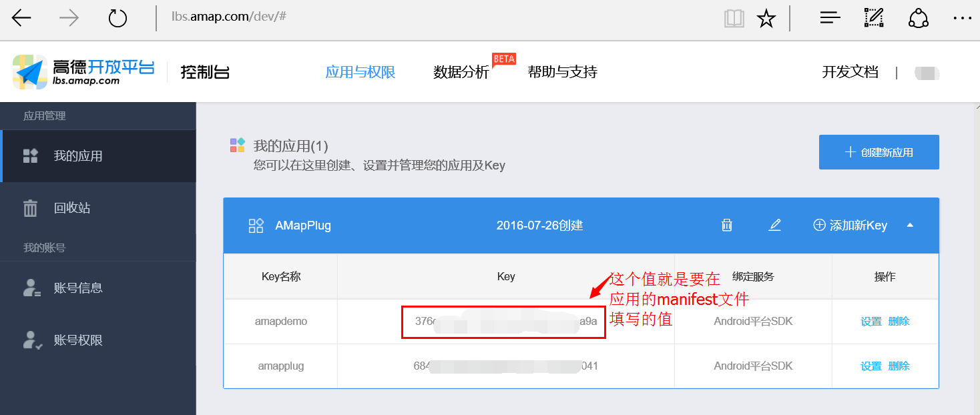Click 操作 column header
980x415 pixels.
coord(885,276)
